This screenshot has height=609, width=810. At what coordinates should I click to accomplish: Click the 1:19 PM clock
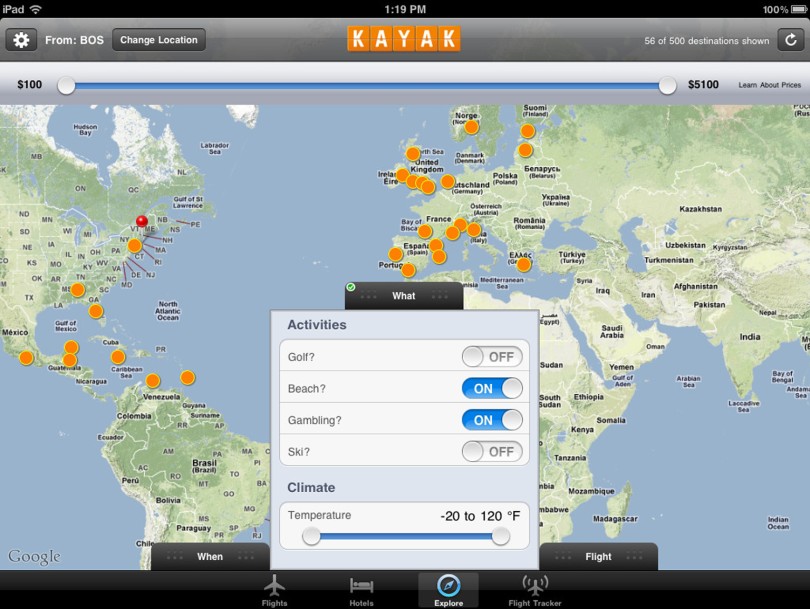click(x=405, y=9)
